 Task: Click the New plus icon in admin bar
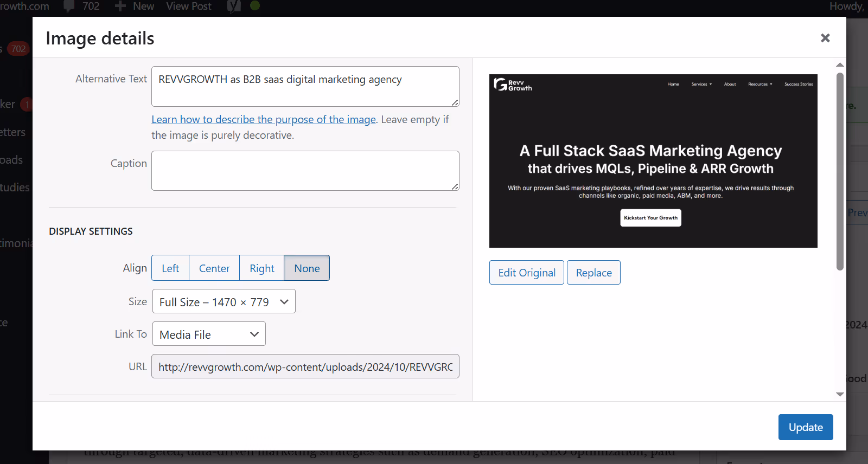click(x=120, y=6)
